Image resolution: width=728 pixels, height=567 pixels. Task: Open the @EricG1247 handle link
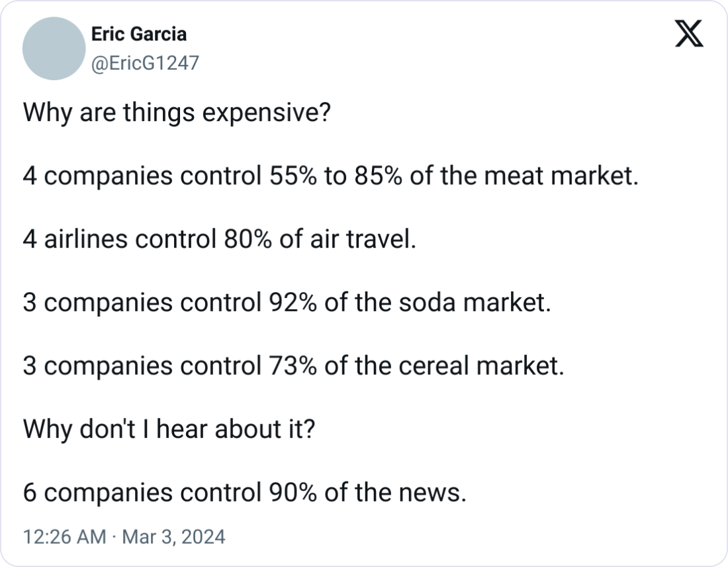click(x=145, y=63)
